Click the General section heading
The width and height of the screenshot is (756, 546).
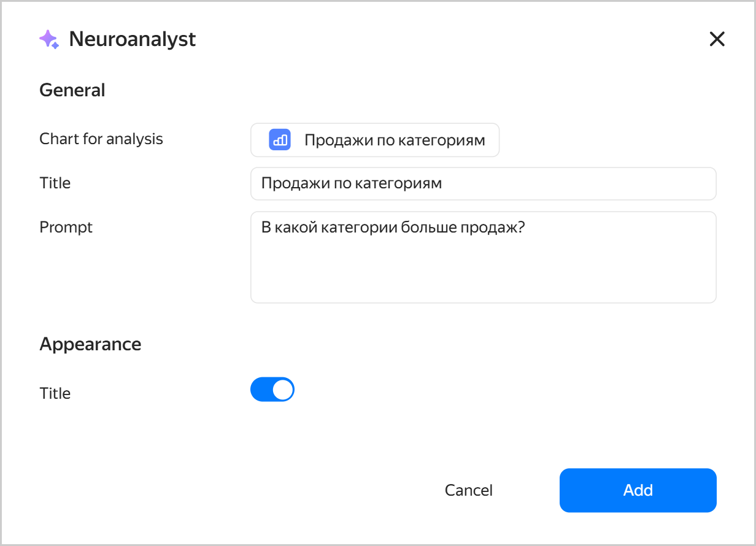pos(72,90)
